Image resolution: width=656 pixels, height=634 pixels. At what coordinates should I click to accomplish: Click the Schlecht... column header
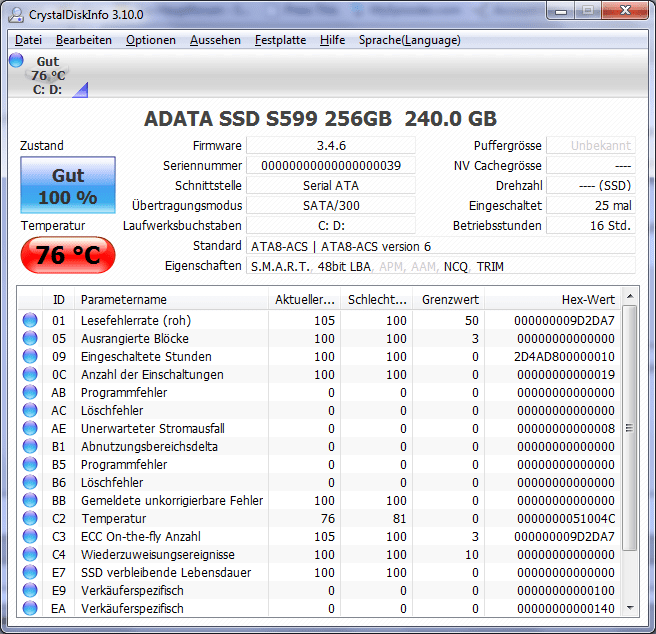[x=377, y=300]
